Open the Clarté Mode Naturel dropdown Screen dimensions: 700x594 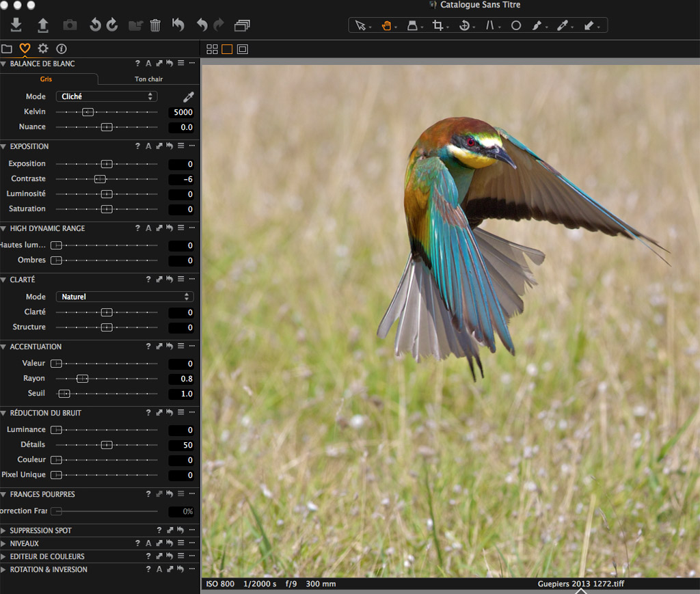(124, 297)
